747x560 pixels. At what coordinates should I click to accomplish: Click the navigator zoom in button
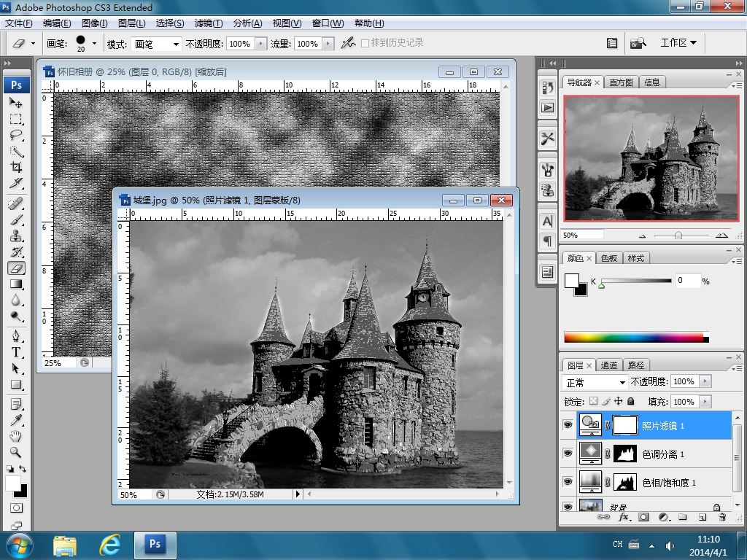(721, 236)
